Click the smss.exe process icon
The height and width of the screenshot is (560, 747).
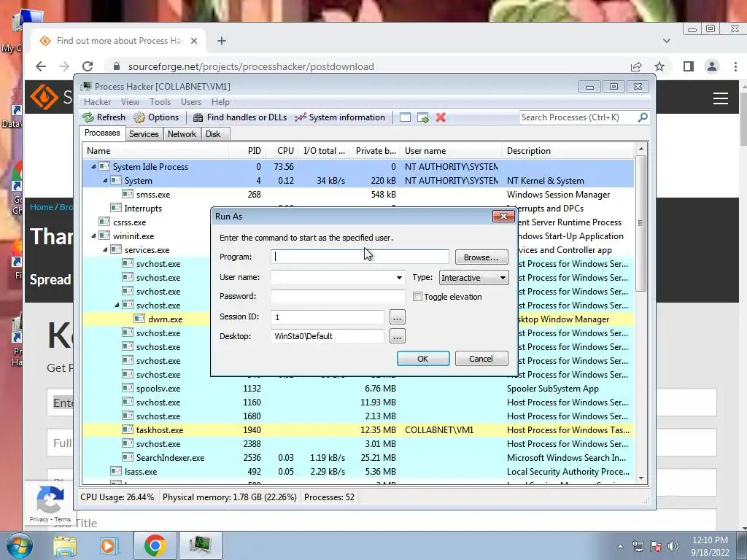[128, 194]
